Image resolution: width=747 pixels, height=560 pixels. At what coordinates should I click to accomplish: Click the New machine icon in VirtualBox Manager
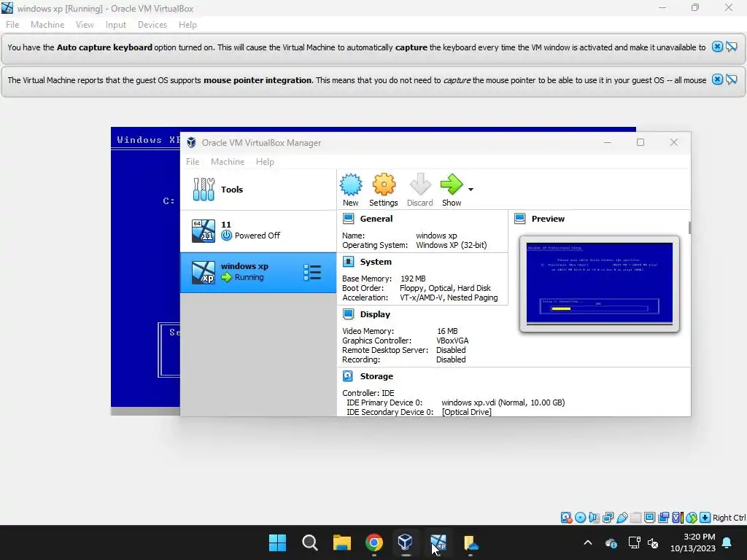(351, 184)
